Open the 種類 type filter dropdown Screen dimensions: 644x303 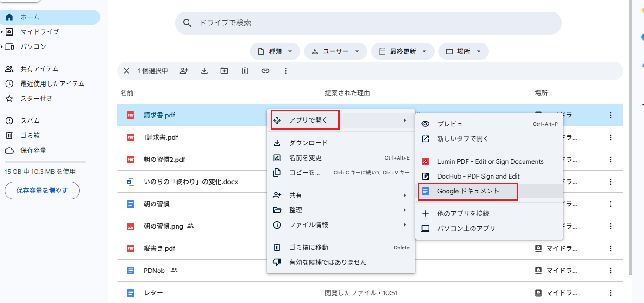click(x=275, y=51)
